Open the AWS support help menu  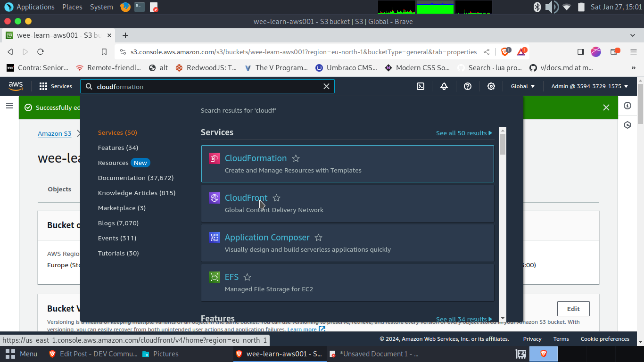(468, 86)
